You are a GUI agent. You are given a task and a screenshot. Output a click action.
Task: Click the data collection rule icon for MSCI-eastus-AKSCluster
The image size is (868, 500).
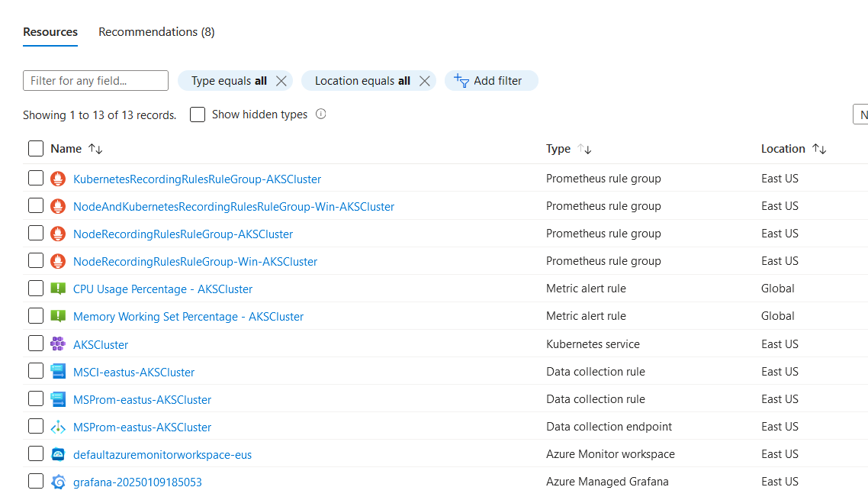(x=58, y=372)
